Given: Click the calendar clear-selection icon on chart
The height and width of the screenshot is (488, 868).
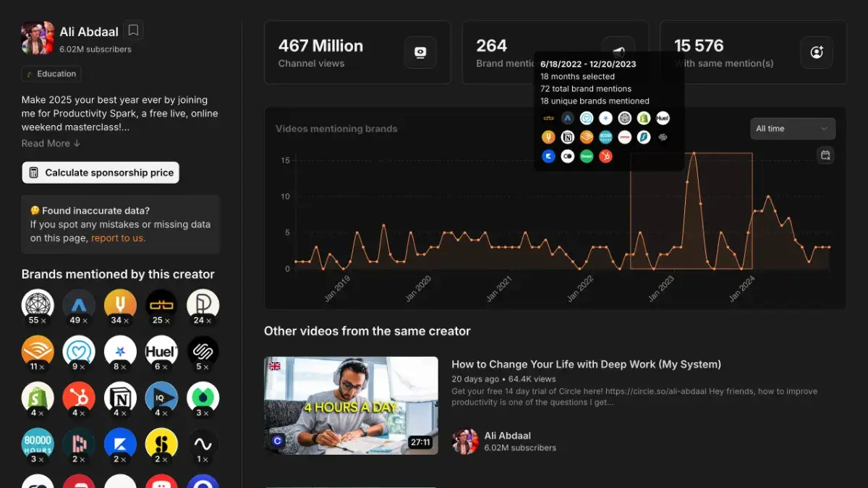Looking at the screenshot, I should (825, 155).
